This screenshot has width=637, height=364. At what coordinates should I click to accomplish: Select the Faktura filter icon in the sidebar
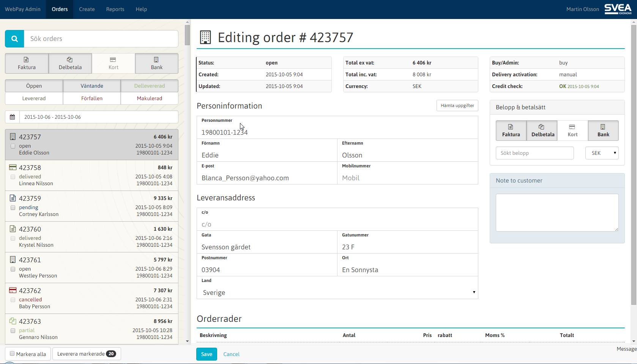coord(26,60)
